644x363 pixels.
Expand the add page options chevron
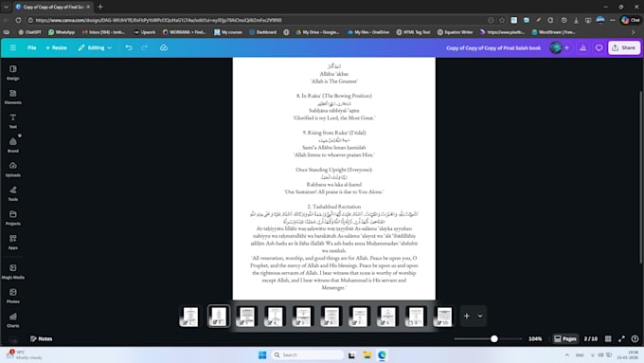tap(480, 316)
